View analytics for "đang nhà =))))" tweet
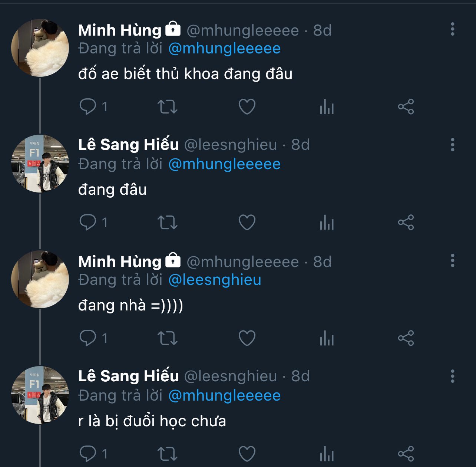 pos(327,338)
